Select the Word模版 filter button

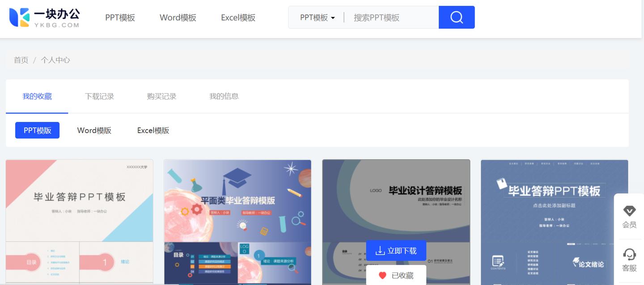click(x=94, y=130)
